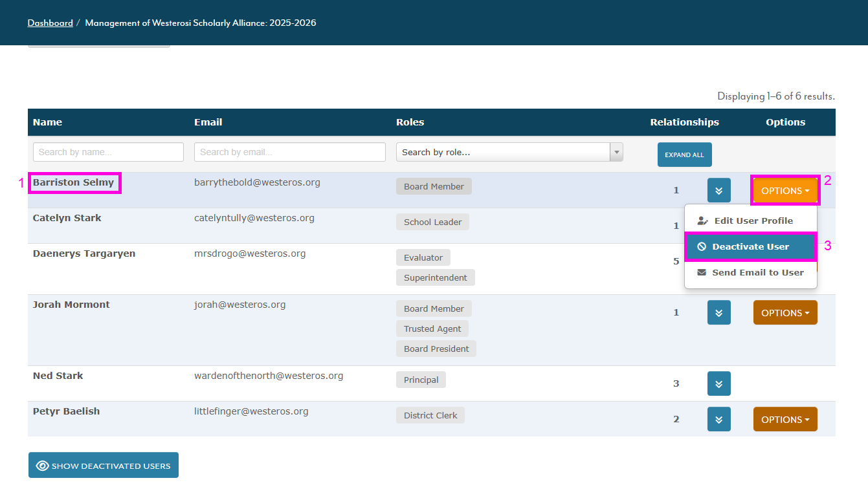The image size is (868, 485).
Task: Click the Roles column header
Action: point(410,122)
